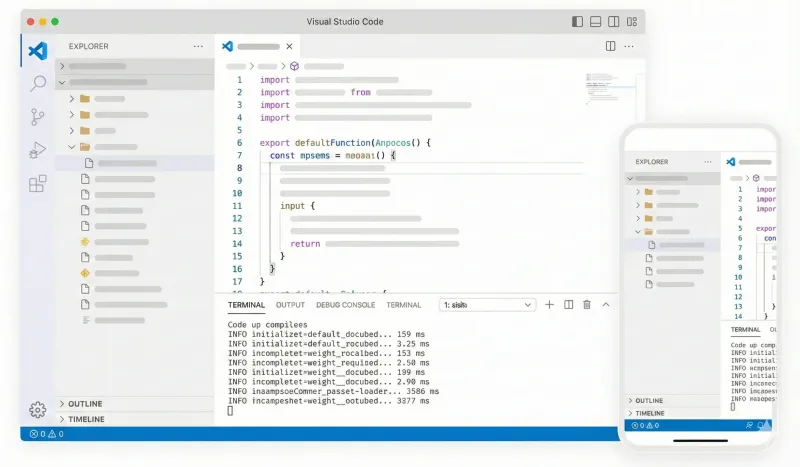This screenshot has height=467, width=800.
Task: Select the second TERMINAL tab
Action: 404,305
